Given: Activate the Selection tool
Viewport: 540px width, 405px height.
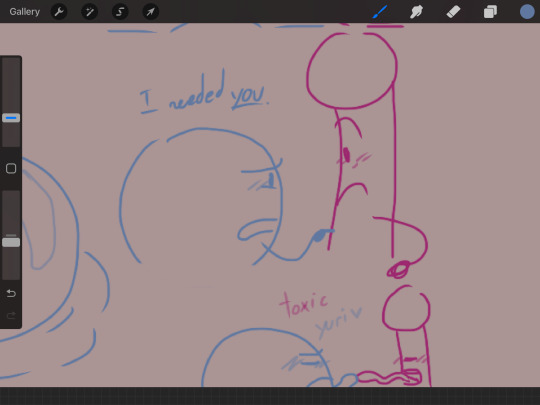Looking at the screenshot, I should [x=120, y=12].
